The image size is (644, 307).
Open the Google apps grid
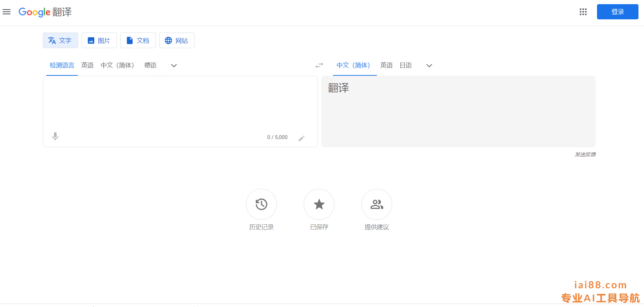coord(583,12)
